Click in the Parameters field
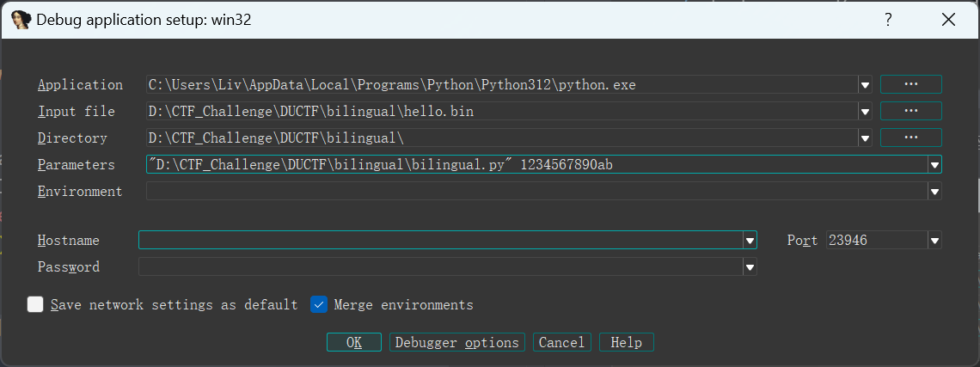Screen dimensions: 980x367 click(x=537, y=164)
